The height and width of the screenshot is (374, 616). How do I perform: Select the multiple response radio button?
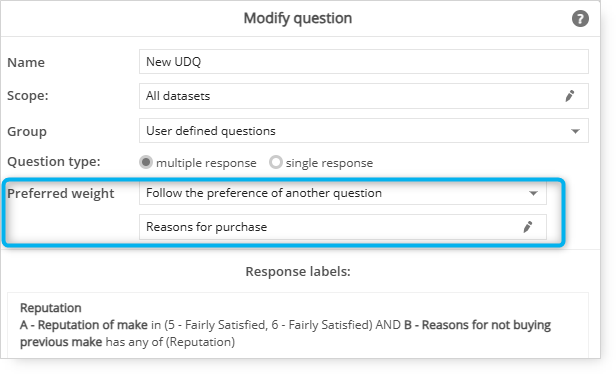pos(146,162)
